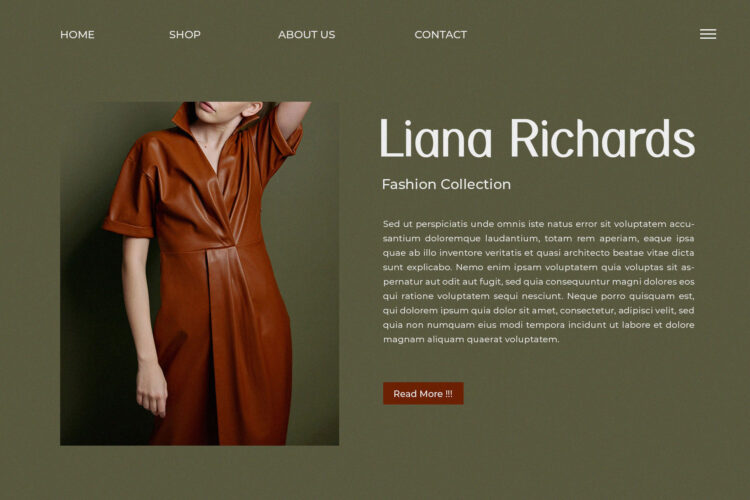
Task: Open the CONTACT page link
Action: coord(441,34)
